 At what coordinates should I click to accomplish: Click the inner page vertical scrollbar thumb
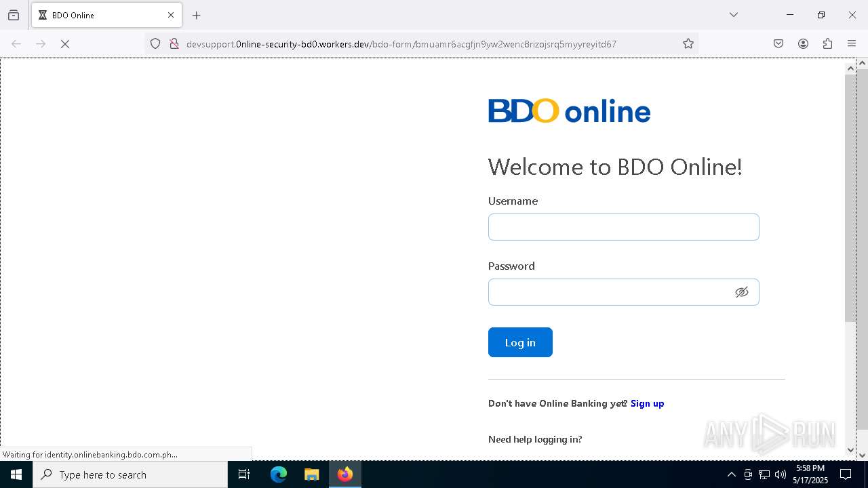850,198
